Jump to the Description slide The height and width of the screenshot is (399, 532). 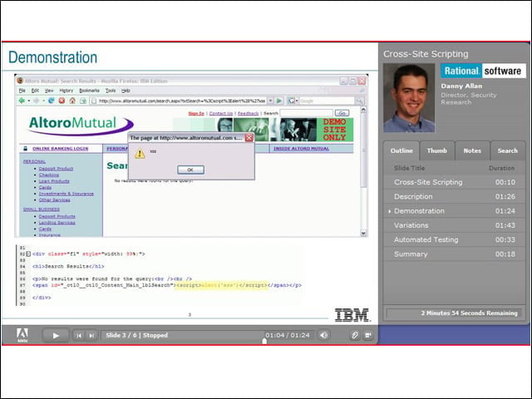click(455, 196)
